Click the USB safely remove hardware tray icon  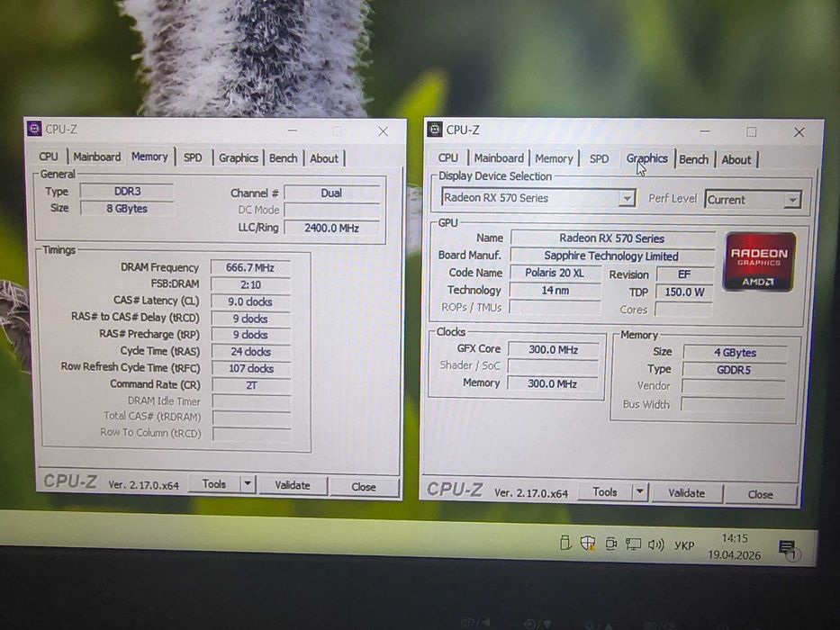click(565, 543)
